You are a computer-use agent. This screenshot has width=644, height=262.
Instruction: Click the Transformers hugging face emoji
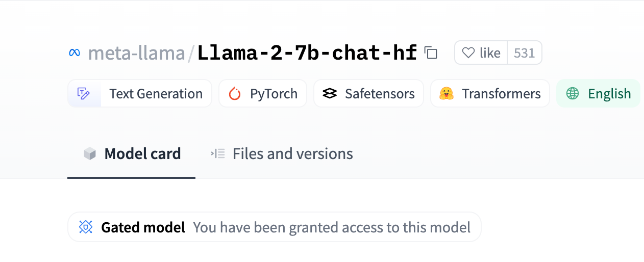447,94
